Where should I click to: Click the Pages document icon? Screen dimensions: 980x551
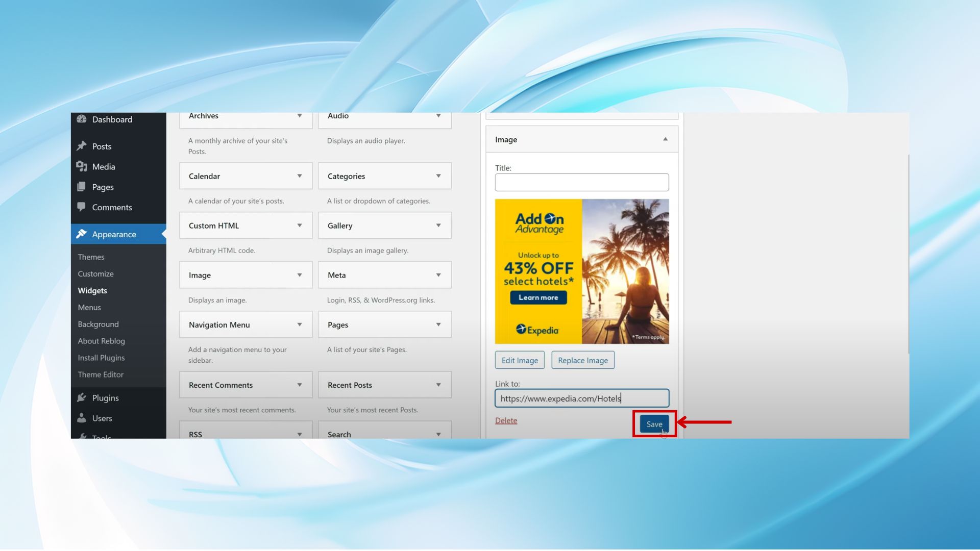pyautogui.click(x=82, y=187)
